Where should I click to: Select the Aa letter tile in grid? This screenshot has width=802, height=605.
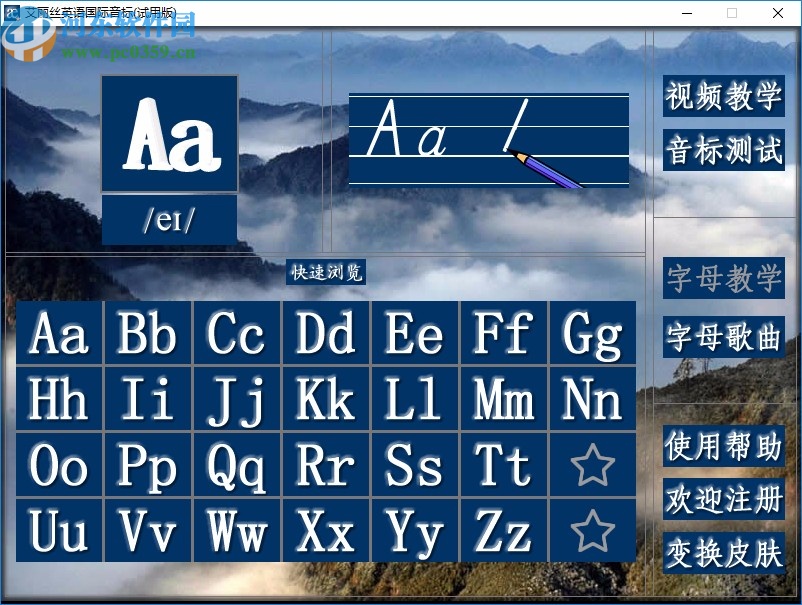pyautogui.click(x=59, y=333)
